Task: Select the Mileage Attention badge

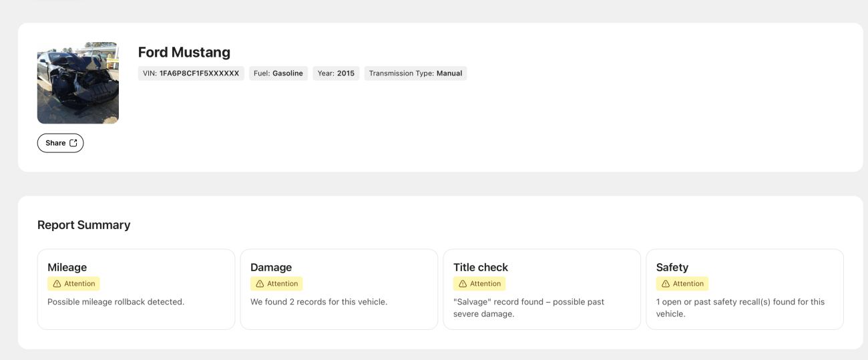Action: [73, 284]
